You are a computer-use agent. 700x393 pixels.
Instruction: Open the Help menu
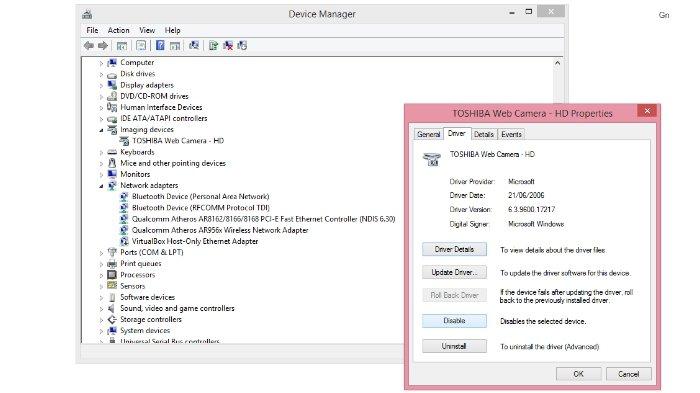pyautogui.click(x=172, y=30)
